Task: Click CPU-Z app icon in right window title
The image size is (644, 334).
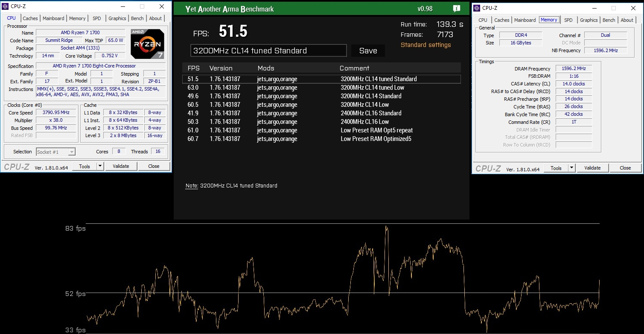Action: (x=477, y=8)
